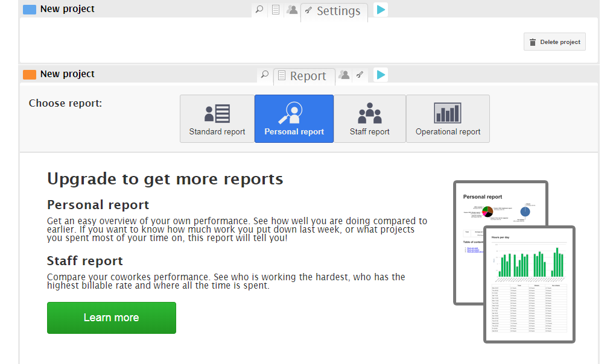Click the 'Upgrade to get more reports' heading

coord(165,179)
